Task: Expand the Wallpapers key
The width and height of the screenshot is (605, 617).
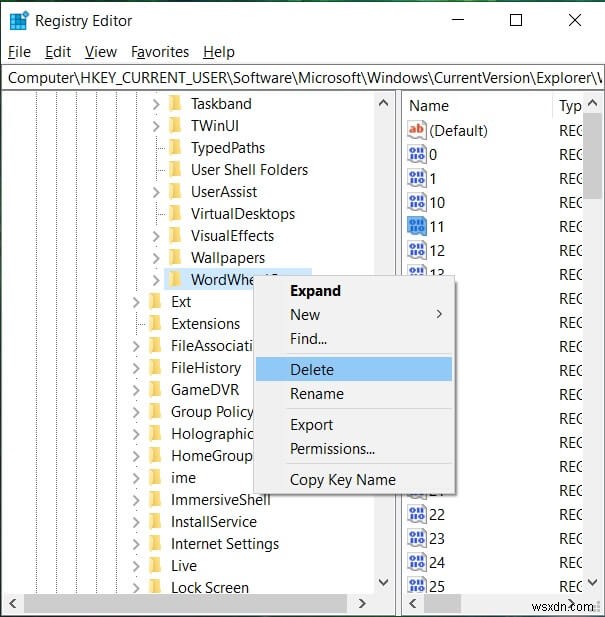Action: click(x=156, y=258)
